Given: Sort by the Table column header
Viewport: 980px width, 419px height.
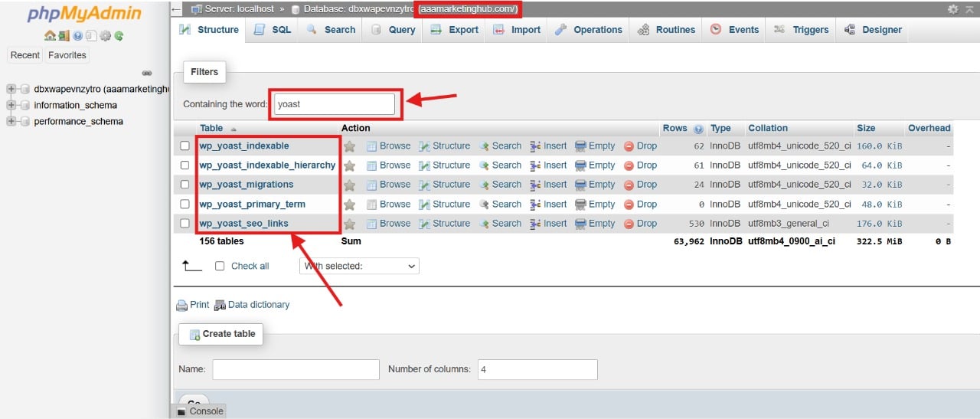Looking at the screenshot, I should tap(211, 129).
